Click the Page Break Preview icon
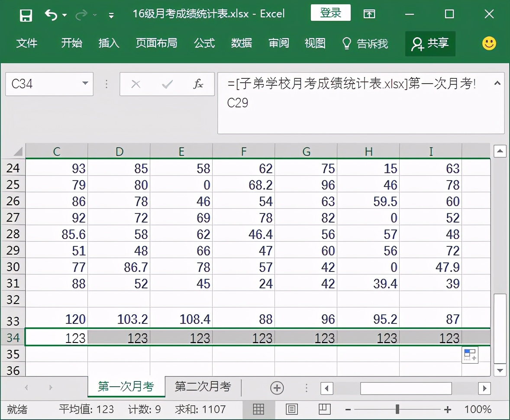Image resolution: width=510 pixels, height=420 pixels. click(x=324, y=409)
